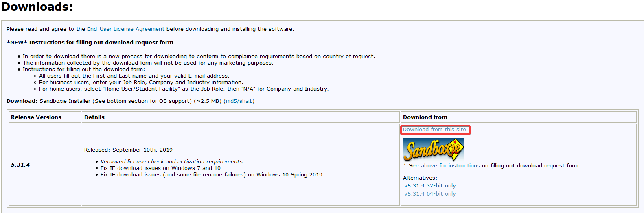Viewport: 644px width, 213px height.
Task: Click the 'Removed license check' bullet item
Action: coord(172,162)
